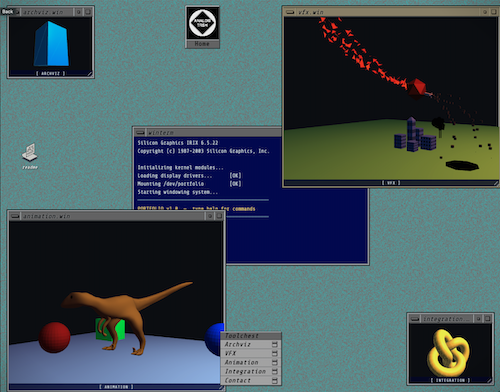This screenshot has height=392, width=500.
Task: Click the winterm title bar text
Action: coord(161,133)
